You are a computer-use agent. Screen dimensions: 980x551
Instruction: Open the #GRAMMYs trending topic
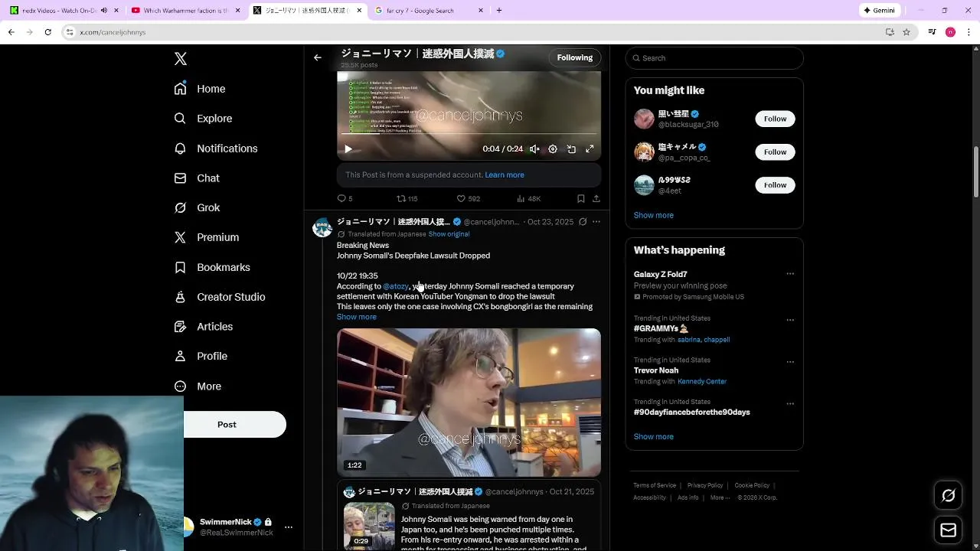point(661,328)
